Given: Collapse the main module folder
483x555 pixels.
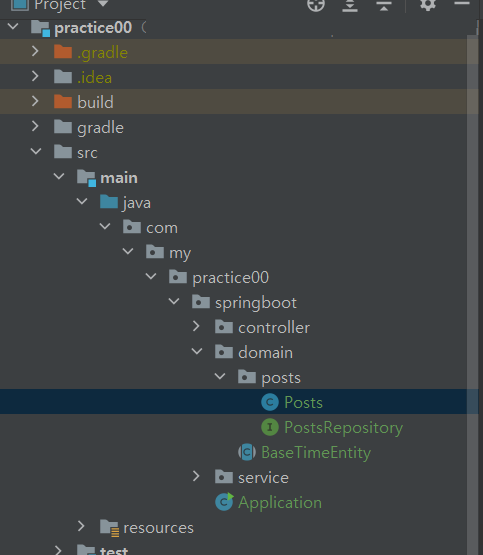Looking at the screenshot, I should pyautogui.click(x=59, y=176).
